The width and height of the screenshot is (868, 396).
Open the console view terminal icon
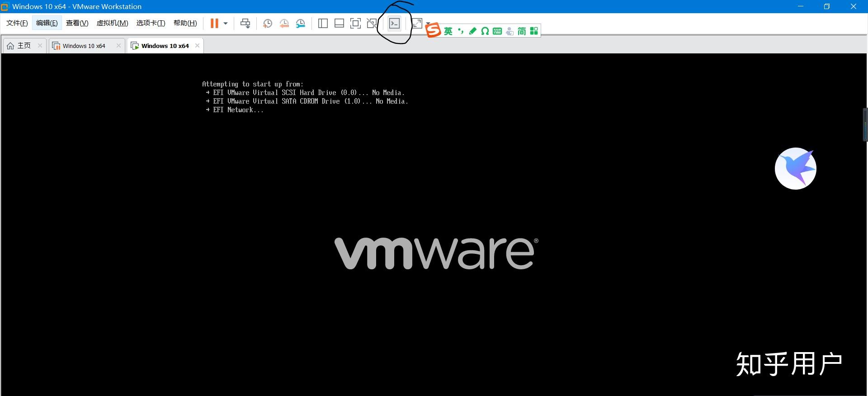[x=394, y=24]
